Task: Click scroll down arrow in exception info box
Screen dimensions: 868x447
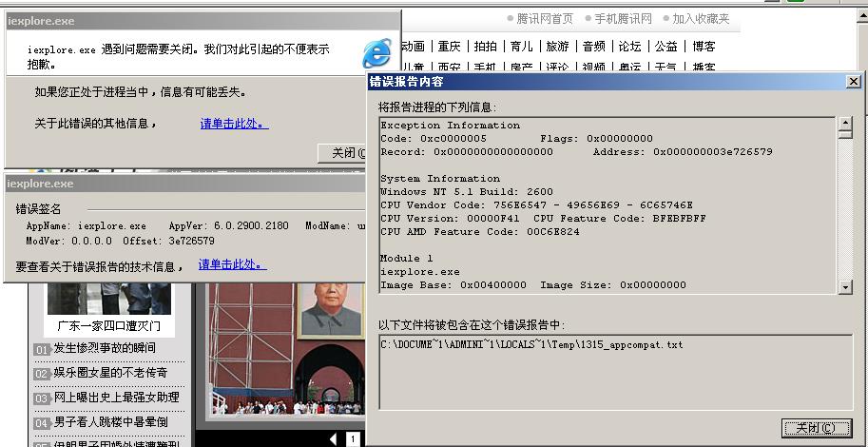Action: pyautogui.click(x=845, y=287)
